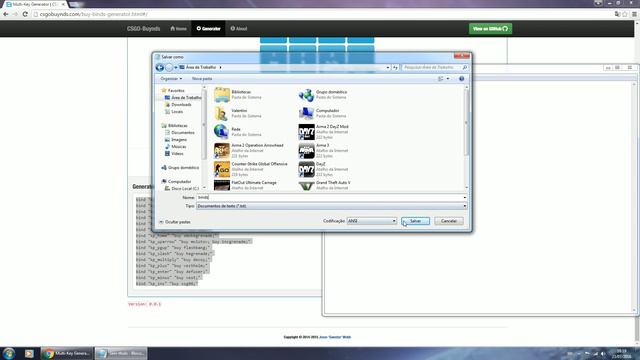This screenshot has width=640, height=360.
Task: Open the About tab on CSGO-Buynds
Action: tap(239, 29)
